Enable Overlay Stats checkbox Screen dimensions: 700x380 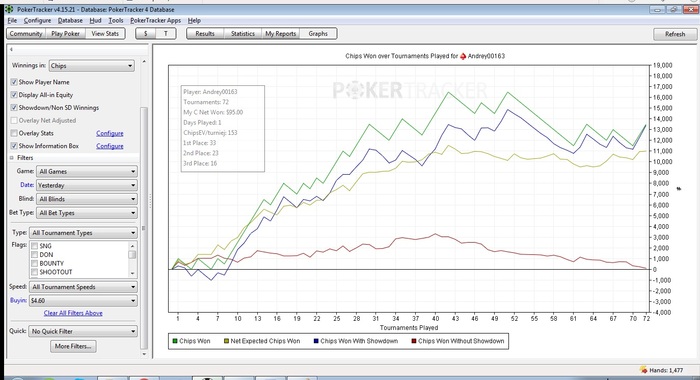pos(14,133)
